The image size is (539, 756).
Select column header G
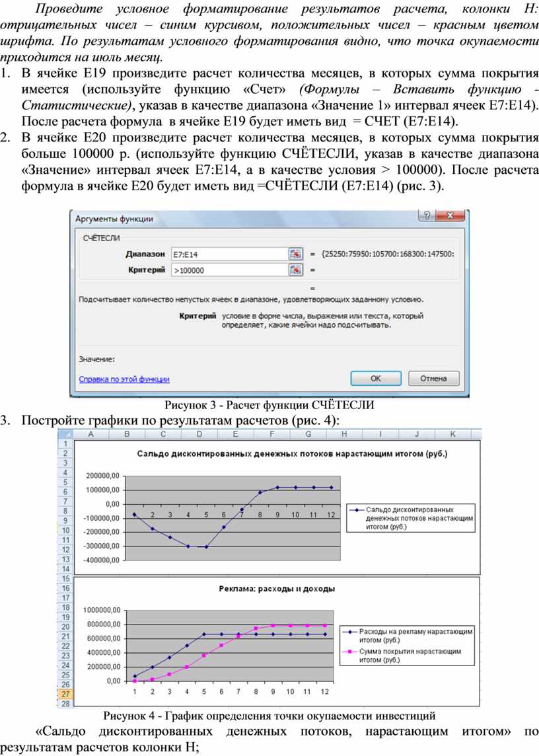(308, 434)
